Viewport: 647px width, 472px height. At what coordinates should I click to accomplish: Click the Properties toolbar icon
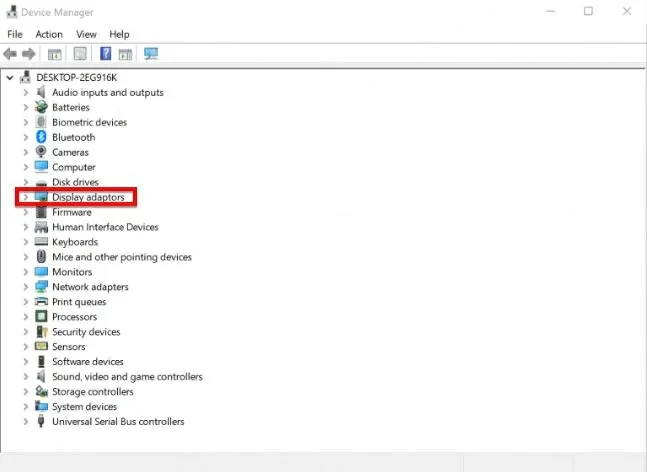point(80,54)
